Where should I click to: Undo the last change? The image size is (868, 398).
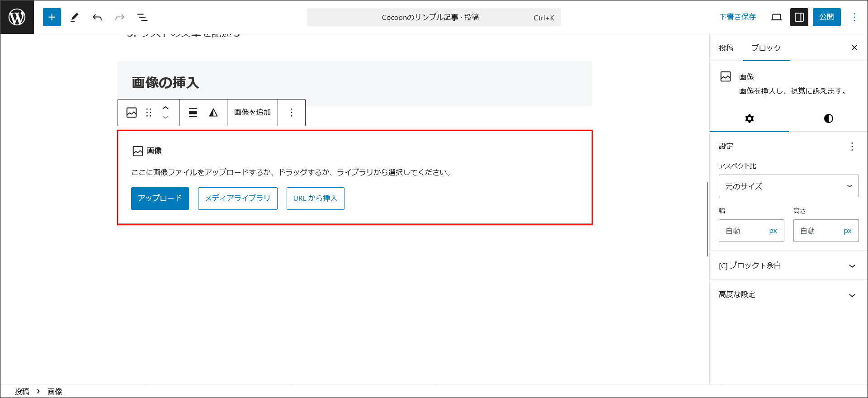click(x=97, y=17)
